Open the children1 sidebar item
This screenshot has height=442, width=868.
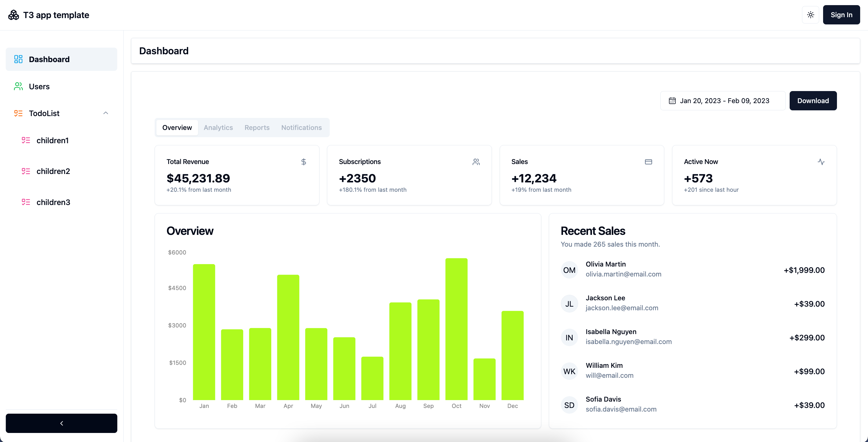[x=52, y=140]
